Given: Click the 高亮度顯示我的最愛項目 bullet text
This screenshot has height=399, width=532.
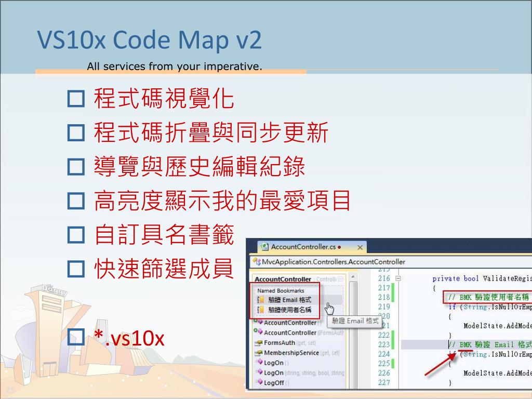Looking at the screenshot, I should (222, 201).
